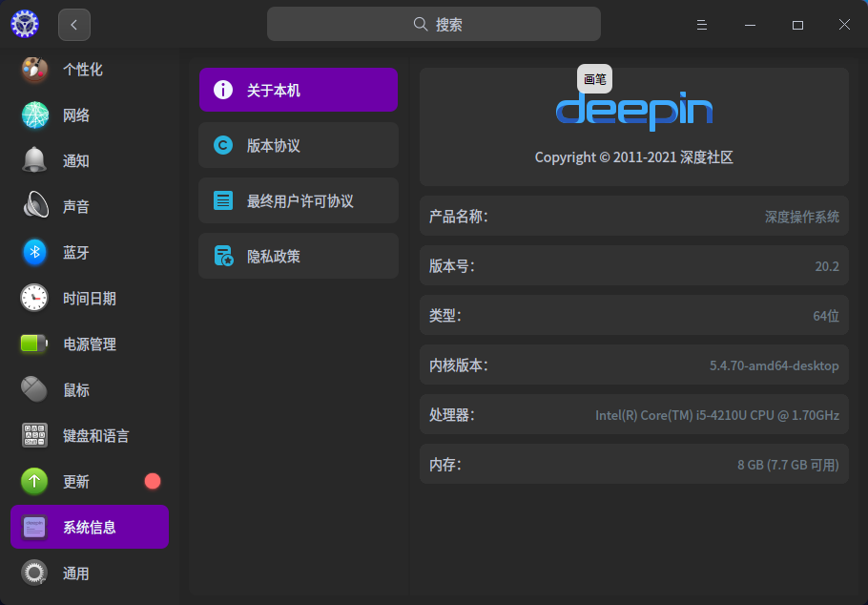Open the title bar hamburger menu

pyautogui.click(x=702, y=25)
